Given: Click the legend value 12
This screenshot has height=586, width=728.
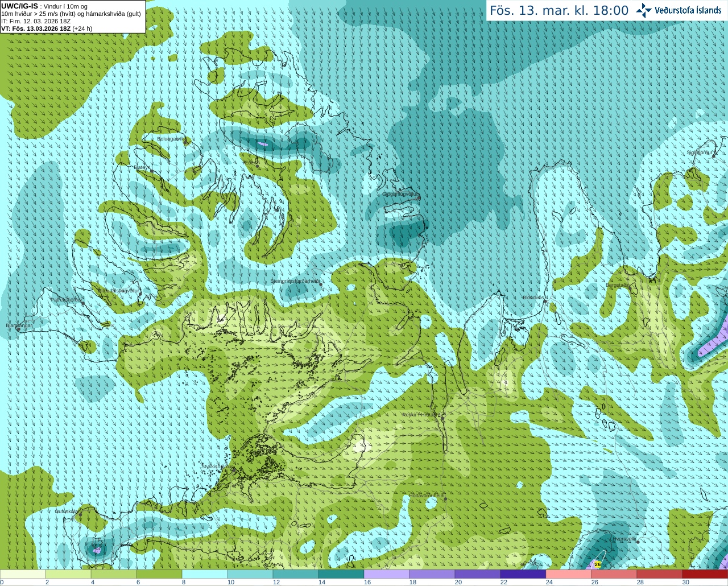Looking at the screenshot, I should pyautogui.click(x=276, y=582).
